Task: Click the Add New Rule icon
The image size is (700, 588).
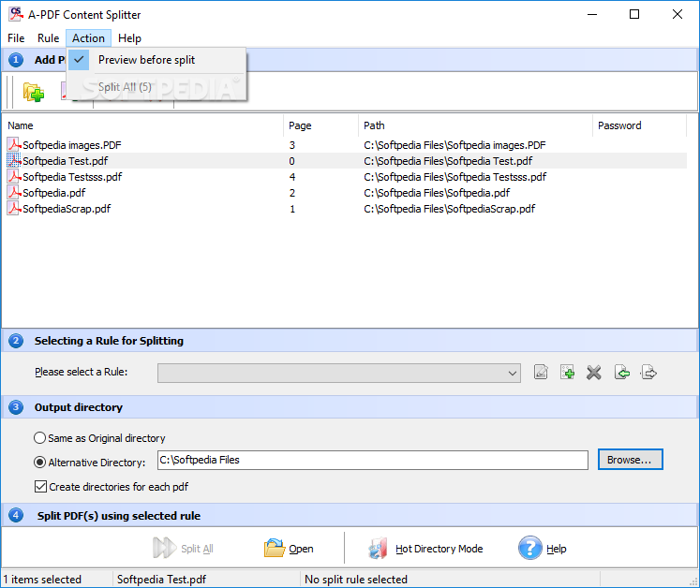Action: tap(568, 372)
